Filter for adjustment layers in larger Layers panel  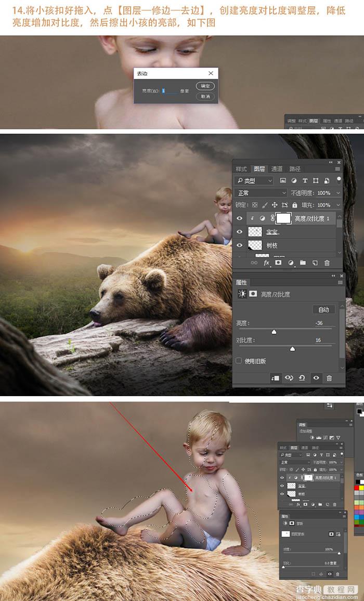coord(294,180)
